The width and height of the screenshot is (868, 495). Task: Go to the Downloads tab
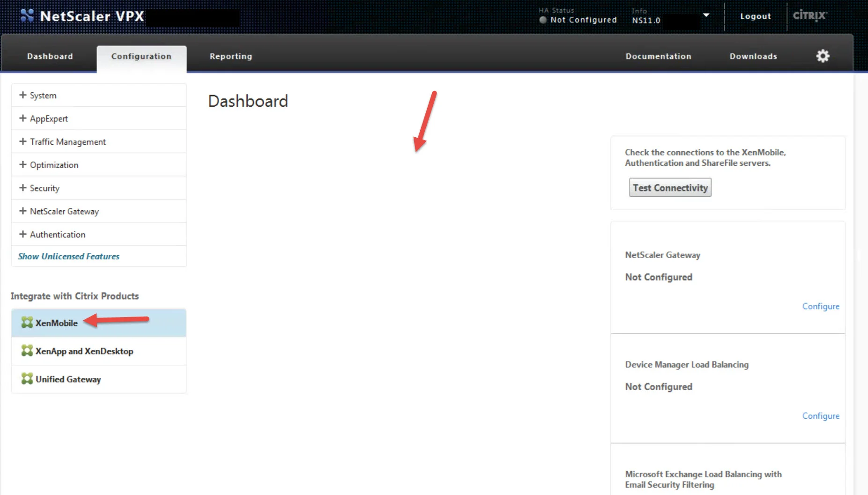(753, 56)
